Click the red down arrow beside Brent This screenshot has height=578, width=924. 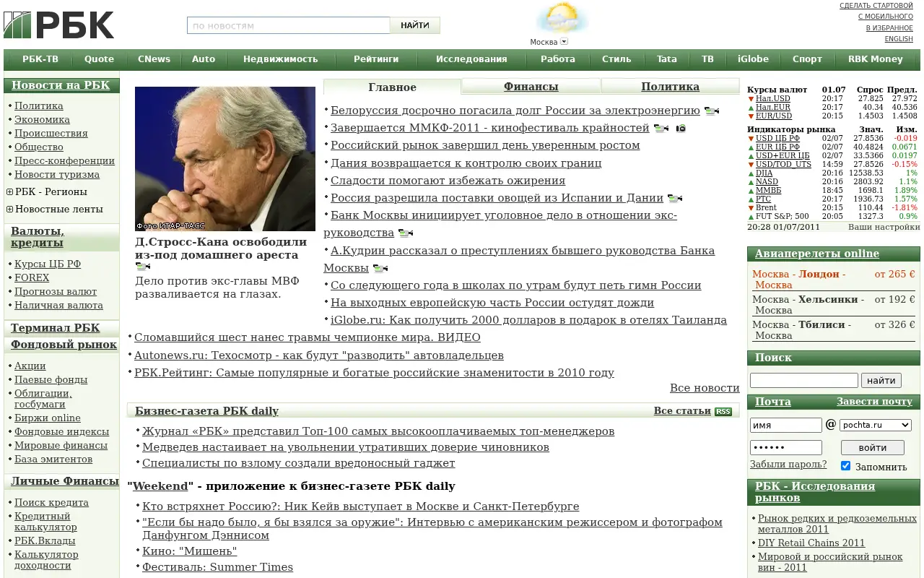pyautogui.click(x=751, y=208)
